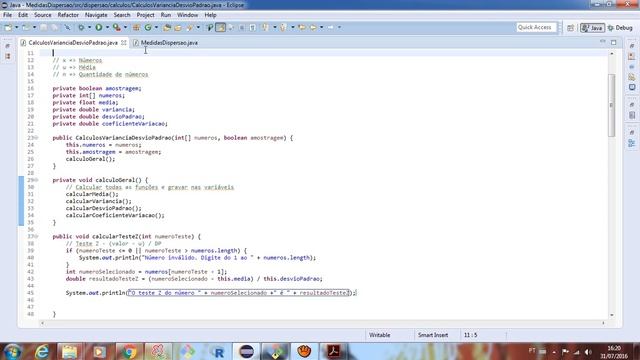Click the New Java Class icon
This screenshot has height=360, width=640.
148,27
